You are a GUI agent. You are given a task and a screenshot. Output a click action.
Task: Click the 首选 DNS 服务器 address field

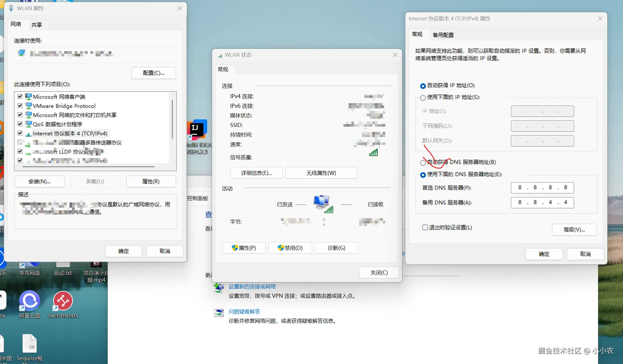tap(542, 188)
